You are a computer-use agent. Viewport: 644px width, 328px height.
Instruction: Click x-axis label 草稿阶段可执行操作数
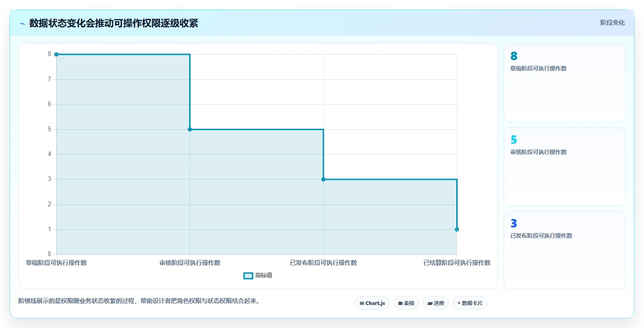56,263
